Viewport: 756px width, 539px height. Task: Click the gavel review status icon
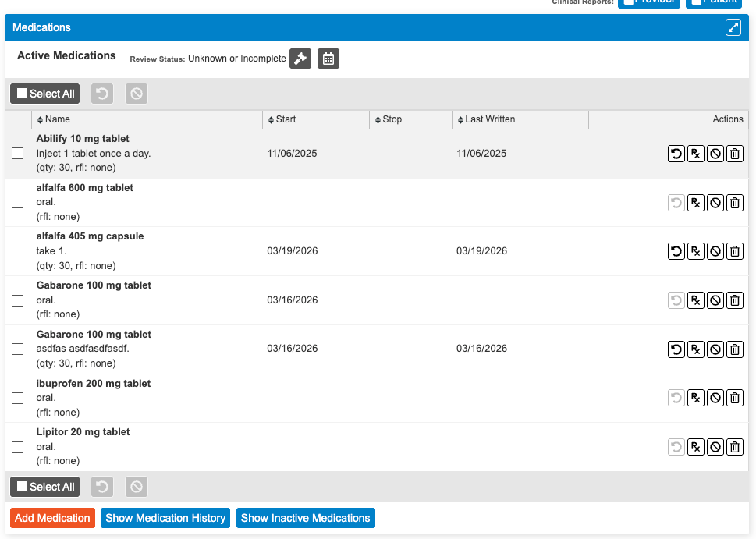pos(300,59)
